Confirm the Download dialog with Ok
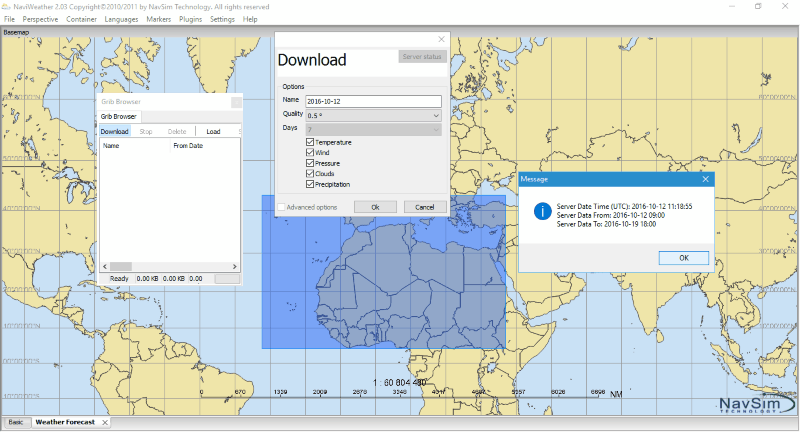This screenshot has height=432, width=800. click(x=375, y=207)
